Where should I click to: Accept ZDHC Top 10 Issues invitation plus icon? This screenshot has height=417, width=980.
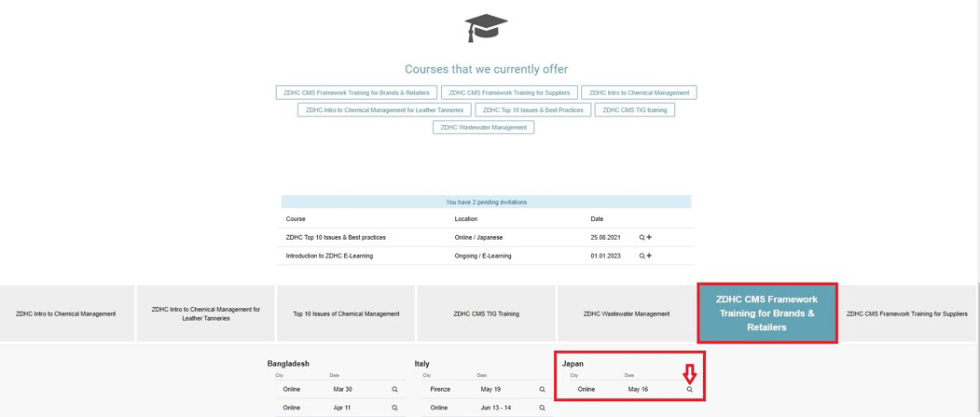[x=649, y=238]
